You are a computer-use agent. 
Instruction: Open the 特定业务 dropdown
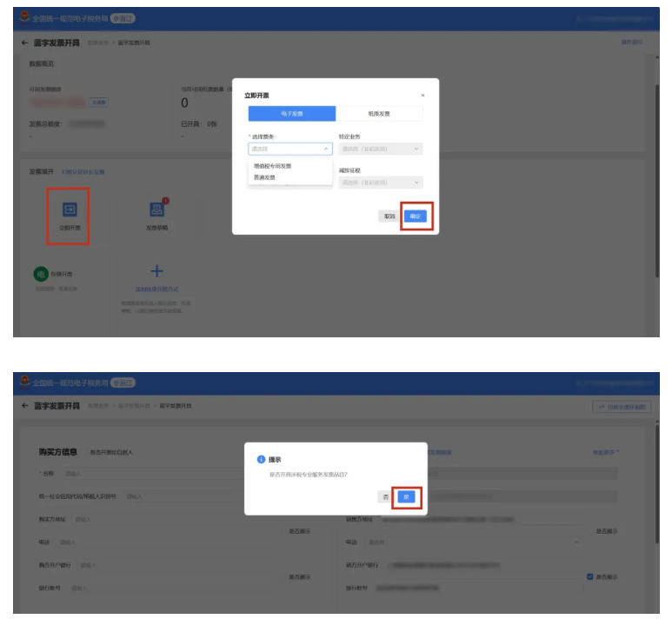tap(380, 149)
